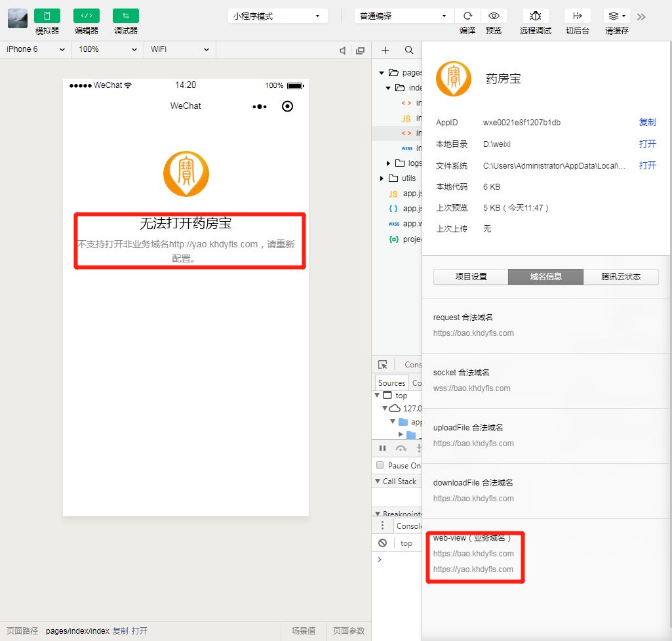The image size is (672, 641).
Task: Open the 小程序模式 mode dropdown
Action: pyautogui.click(x=278, y=16)
